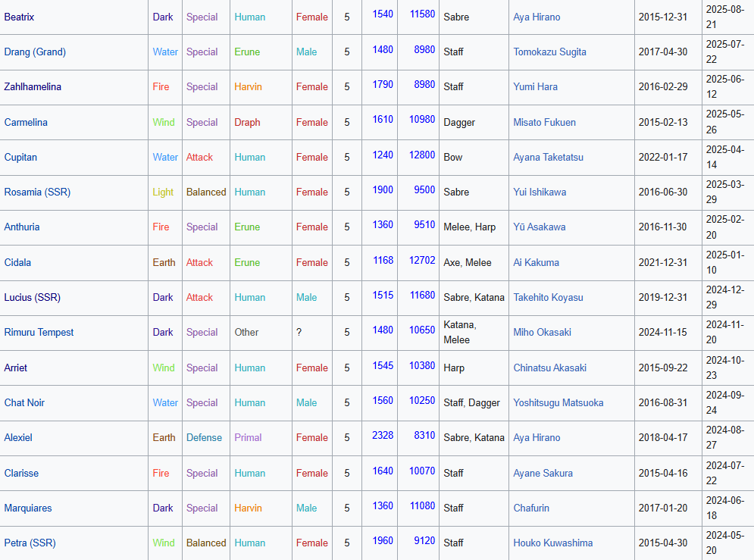Click release date 2022-01-17 for Cupitan
This screenshot has width=754, height=560.
click(x=662, y=157)
